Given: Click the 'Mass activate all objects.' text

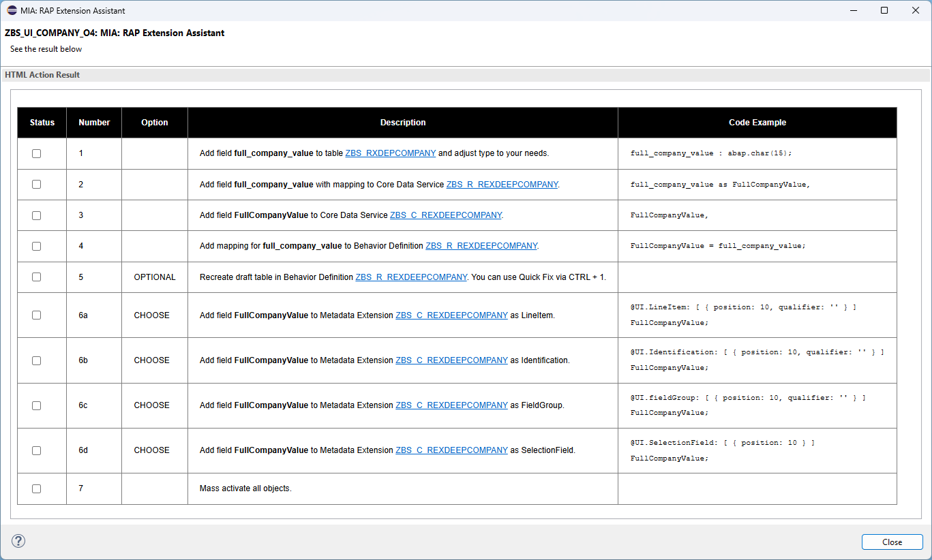Looking at the screenshot, I should coord(245,488).
